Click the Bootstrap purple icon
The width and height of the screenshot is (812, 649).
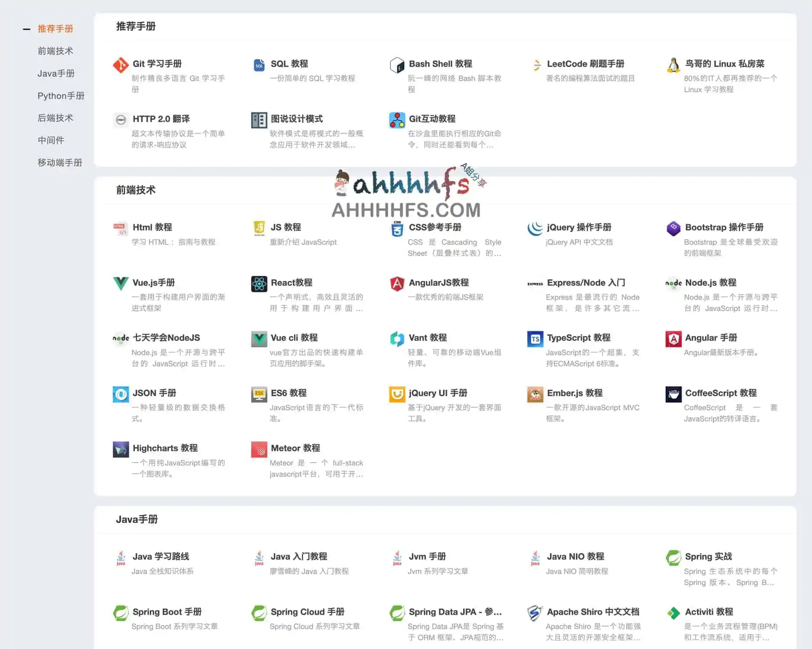673,228
